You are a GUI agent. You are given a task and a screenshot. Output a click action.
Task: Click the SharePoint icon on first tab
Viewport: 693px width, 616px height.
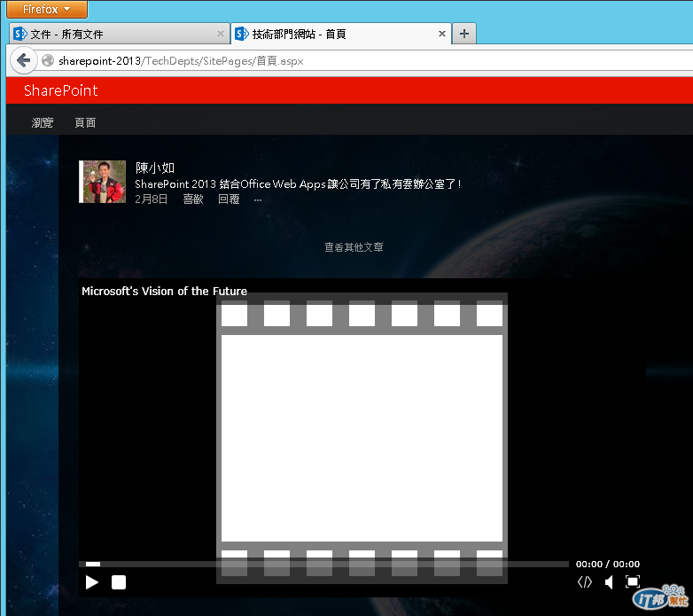(x=19, y=34)
